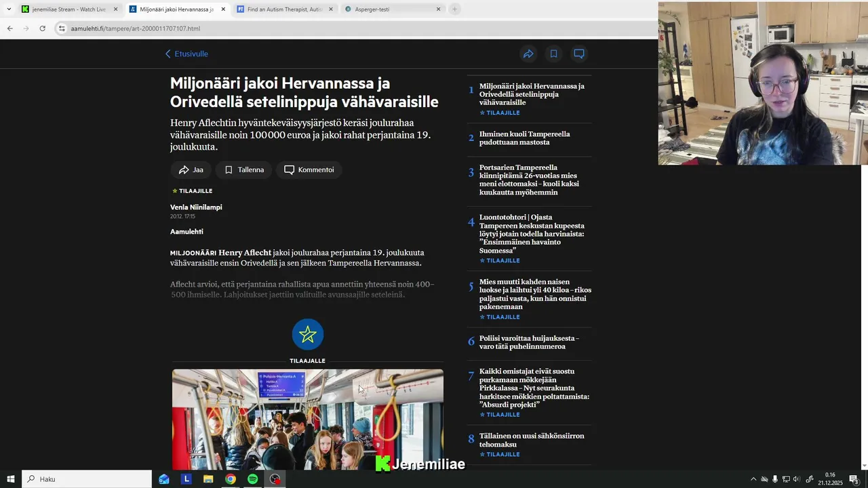Save article with Tallenna button
The width and height of the screenshot is (868, 488).
244,169
